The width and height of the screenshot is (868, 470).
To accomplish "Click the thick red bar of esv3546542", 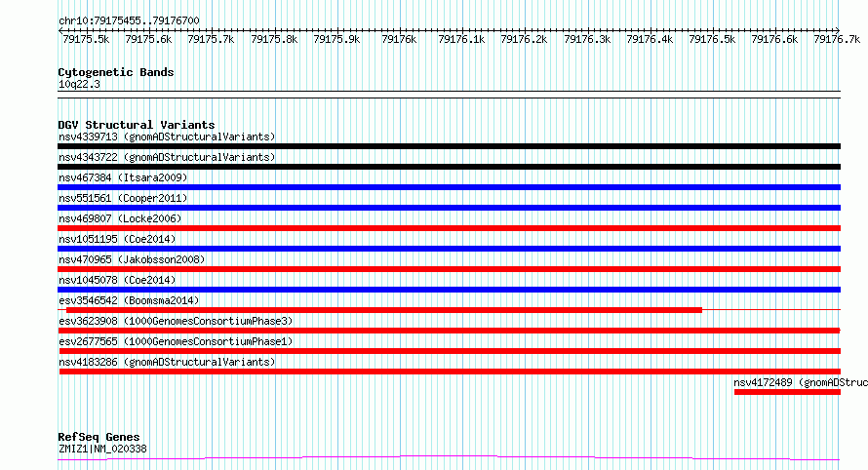I will pyautogui.click(x=384, y=310).
